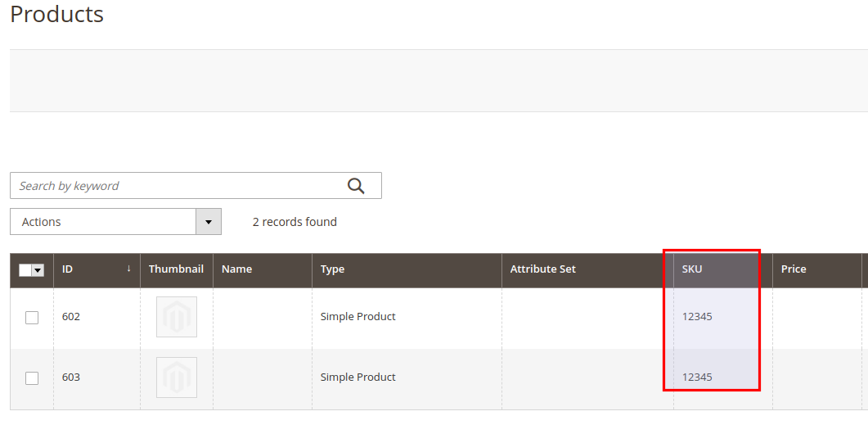The image size is (868, 434).
Task: Sort by the Name column header
Action: point(236,269)
